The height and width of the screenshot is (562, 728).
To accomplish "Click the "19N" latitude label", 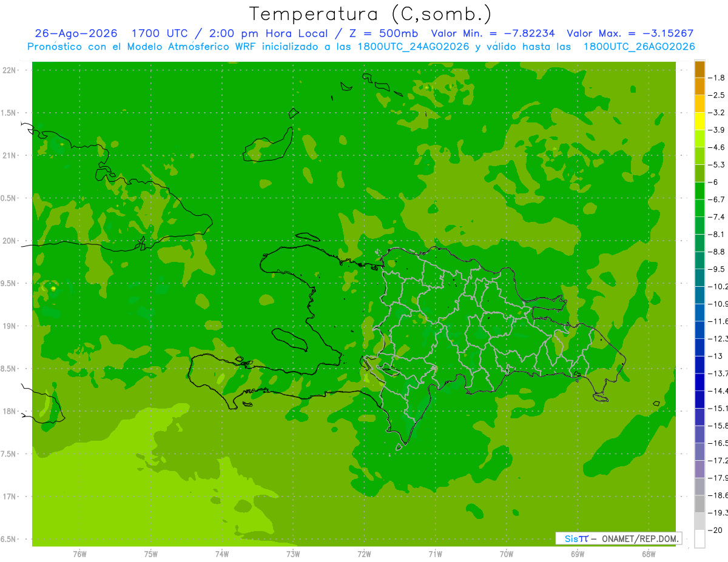I will tap(10, 326).
